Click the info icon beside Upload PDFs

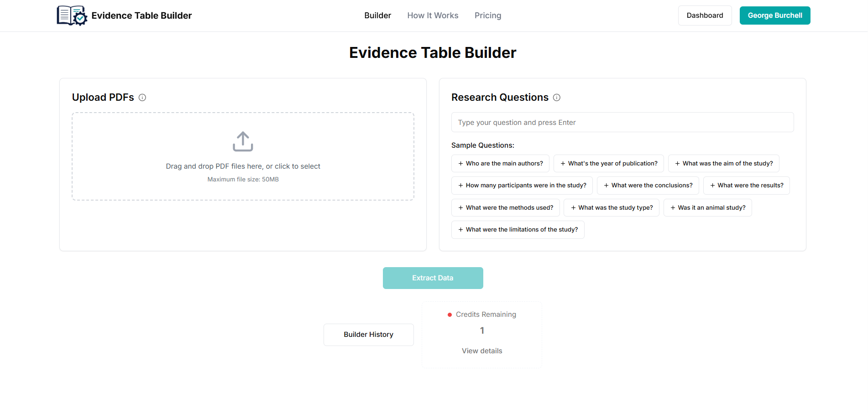click(x=142, y=98)
